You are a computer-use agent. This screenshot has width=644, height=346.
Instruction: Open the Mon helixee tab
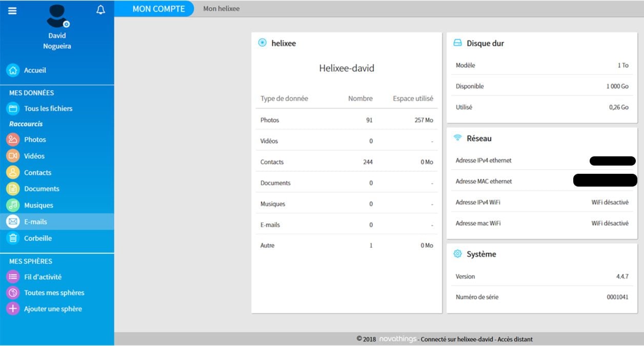point(222,9)
